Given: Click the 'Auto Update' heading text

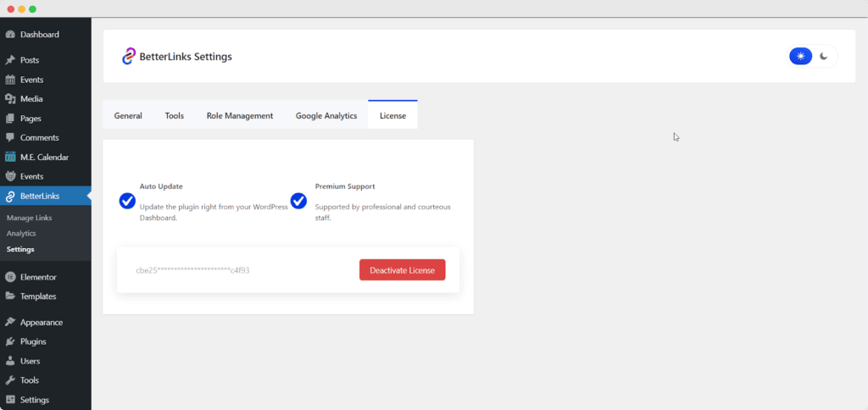Looking at the screenshot, I should coord(161,186).
